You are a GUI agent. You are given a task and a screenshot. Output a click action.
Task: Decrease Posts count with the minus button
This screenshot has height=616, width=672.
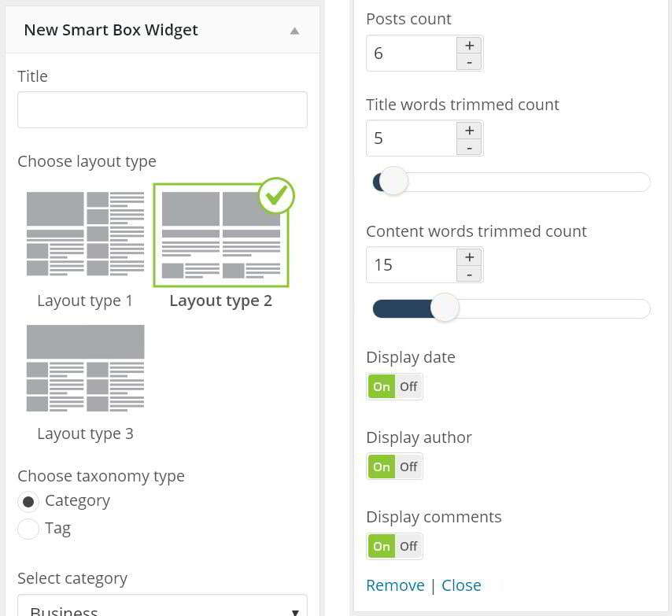tap(469, 62)
